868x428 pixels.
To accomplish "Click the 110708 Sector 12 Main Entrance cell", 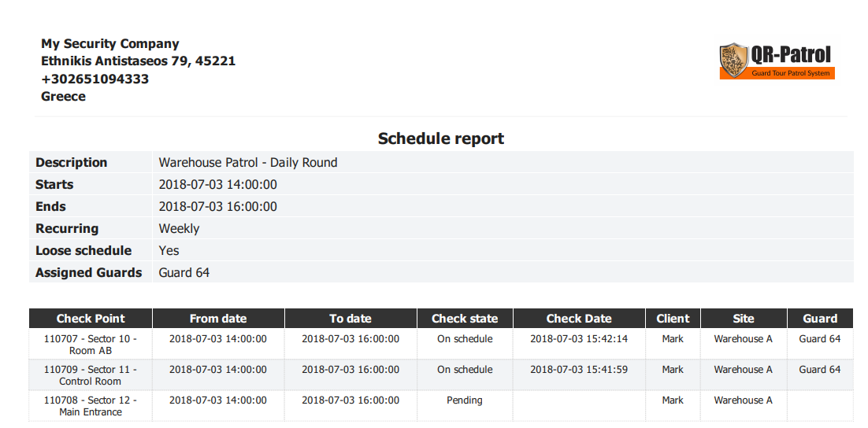I will click(91, 406).
